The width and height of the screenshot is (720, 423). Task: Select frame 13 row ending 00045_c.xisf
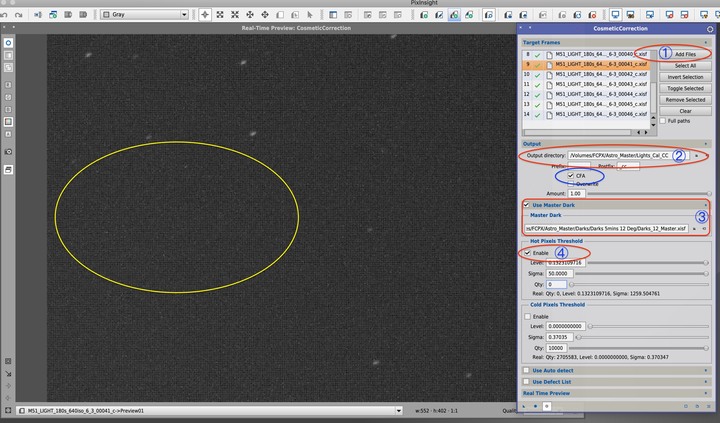click(x=586, y=104)
